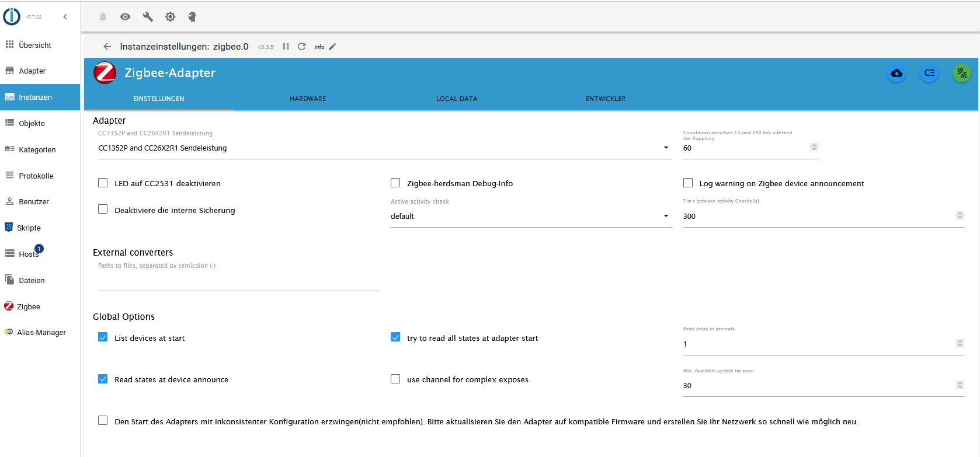Click the External converters heading
This screenshot has width=980, height=457.
click(133, 253)
